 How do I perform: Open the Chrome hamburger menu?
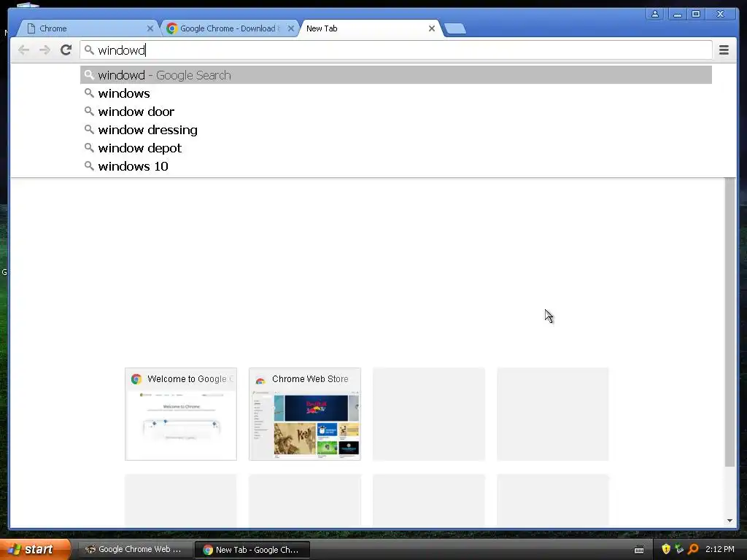click(x=724, y=50)
